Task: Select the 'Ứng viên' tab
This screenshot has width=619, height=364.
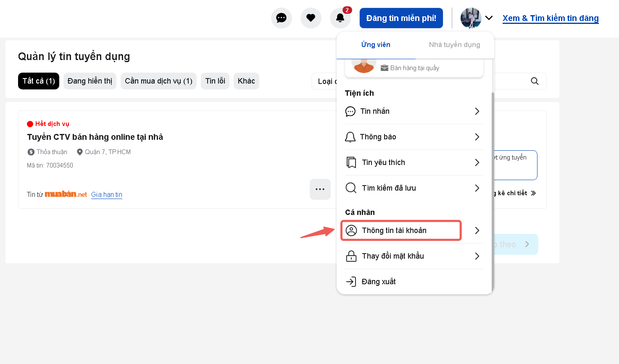Action: pos(376,45)
